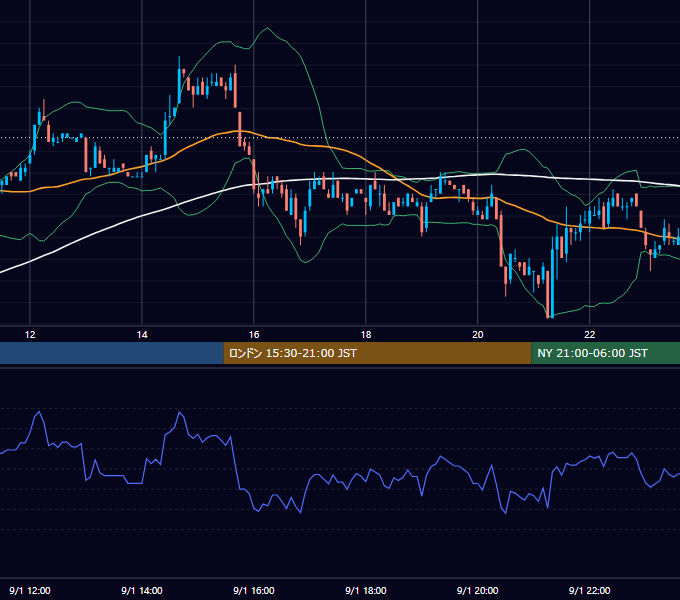Click the 9/1 16:00 time label
The image size is (680, 600).
pos(254,590)
